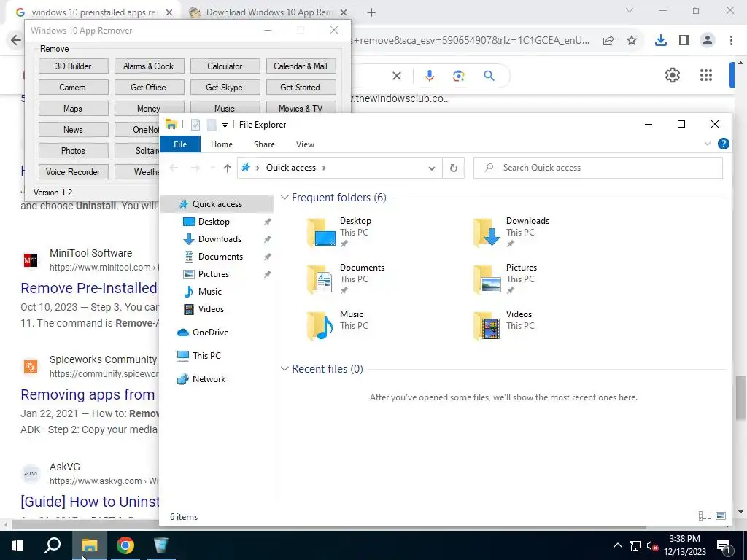
Task: Open the Recent locations dropdown in File Explorer
Action: point(212,168)
